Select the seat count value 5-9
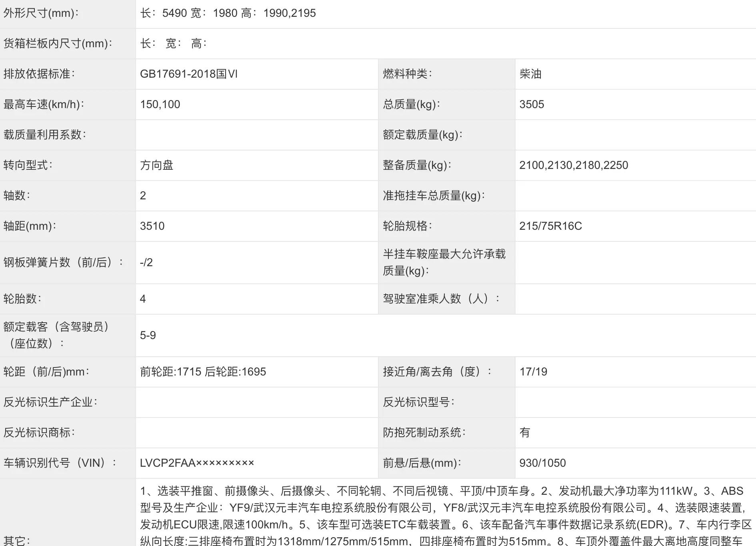Screen dimensions: 756x546 [x=148, y=335]
